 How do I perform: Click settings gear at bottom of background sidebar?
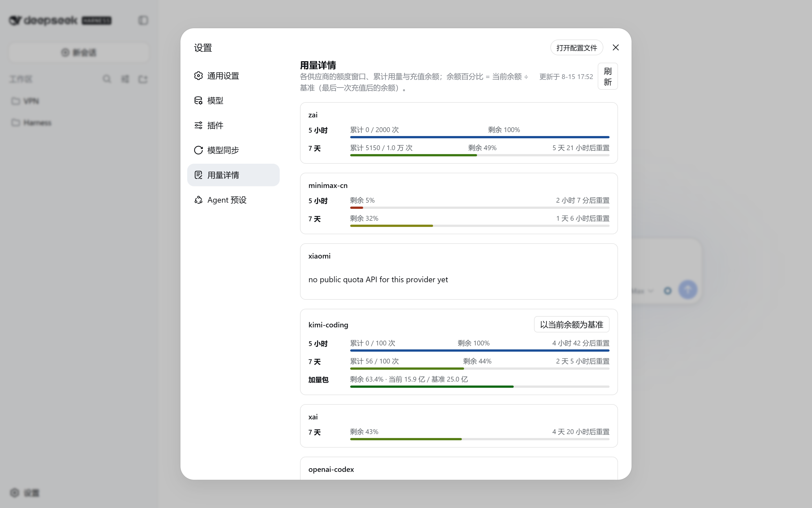point(14,493)
